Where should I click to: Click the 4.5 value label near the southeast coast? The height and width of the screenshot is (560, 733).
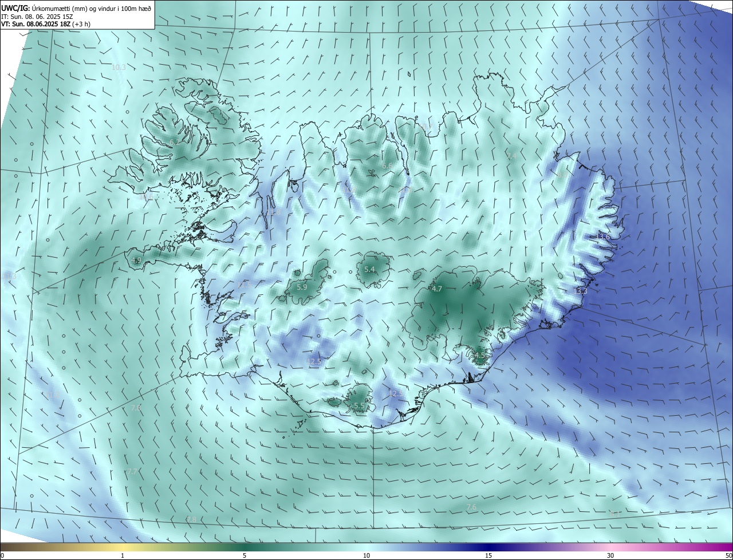coord(480,355)
